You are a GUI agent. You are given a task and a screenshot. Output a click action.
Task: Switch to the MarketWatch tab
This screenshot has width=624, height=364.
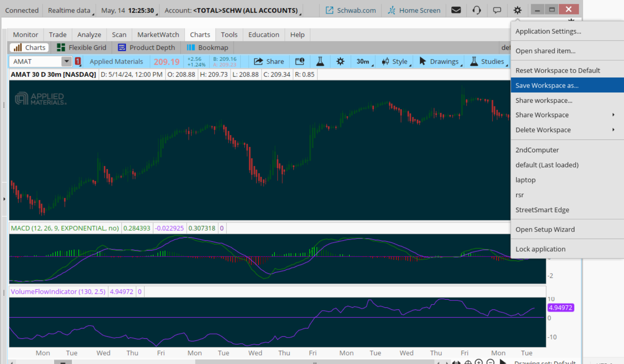[x=158, y=35]
